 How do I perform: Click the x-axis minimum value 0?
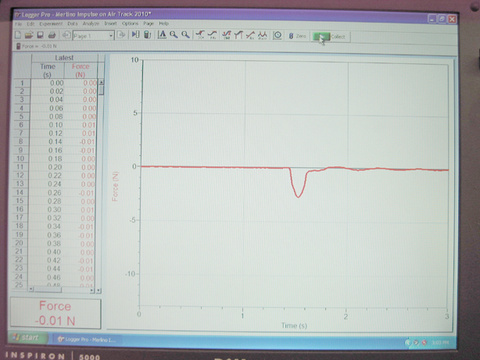tap(139, 314)
